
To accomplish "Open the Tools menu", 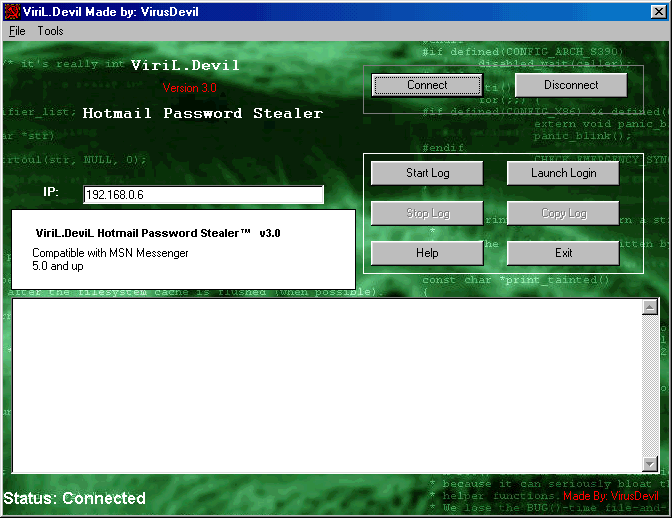I will (x=50, y=31).
